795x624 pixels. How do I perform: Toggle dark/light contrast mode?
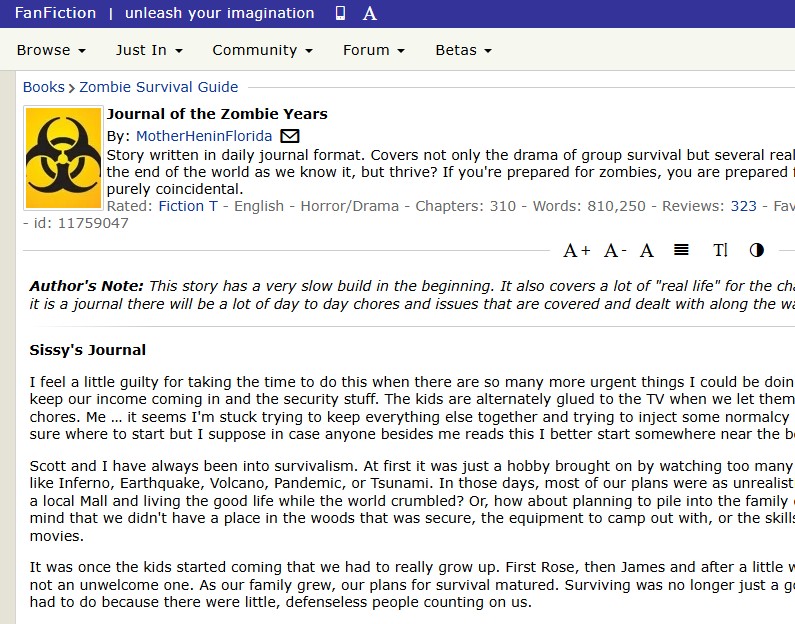coord(756,250)
